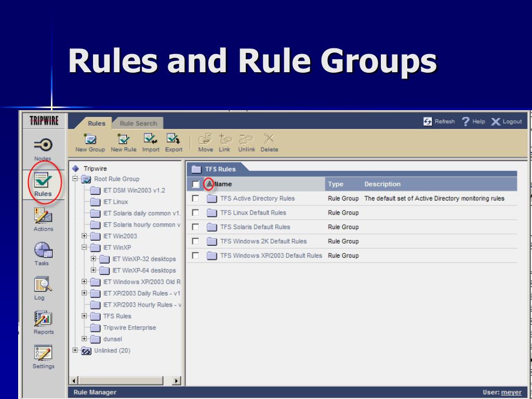Check the TFS Linux Default Rules checkbox

pos(195,212)
